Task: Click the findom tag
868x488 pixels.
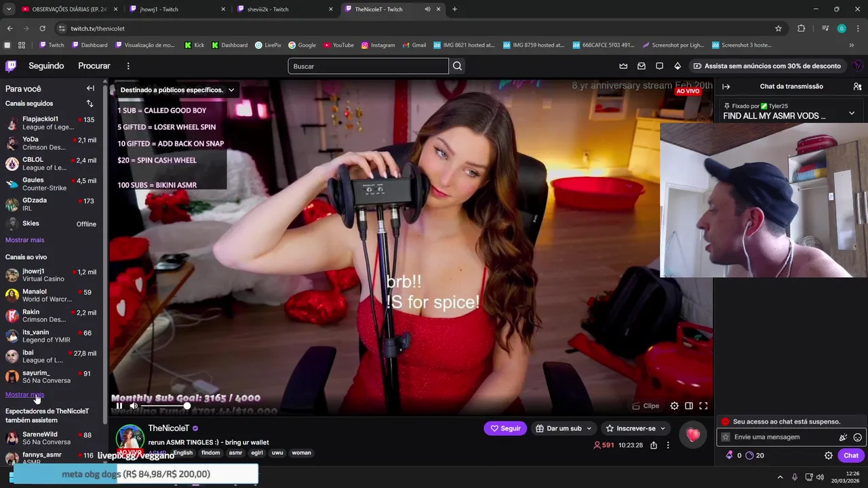Action: click(210, 453)
